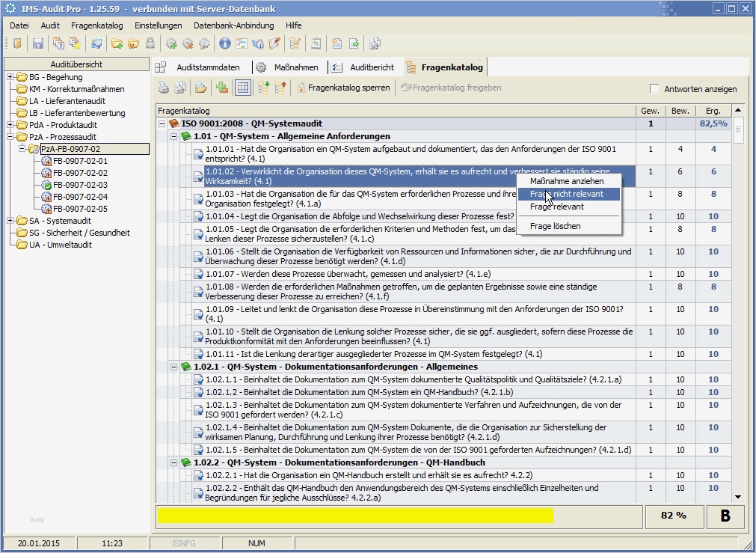This screenshot has width=756, height=553.
Task: Expand the SA - Systemaudit tree node
Action: pyautogui.click(x=10, y=221)
